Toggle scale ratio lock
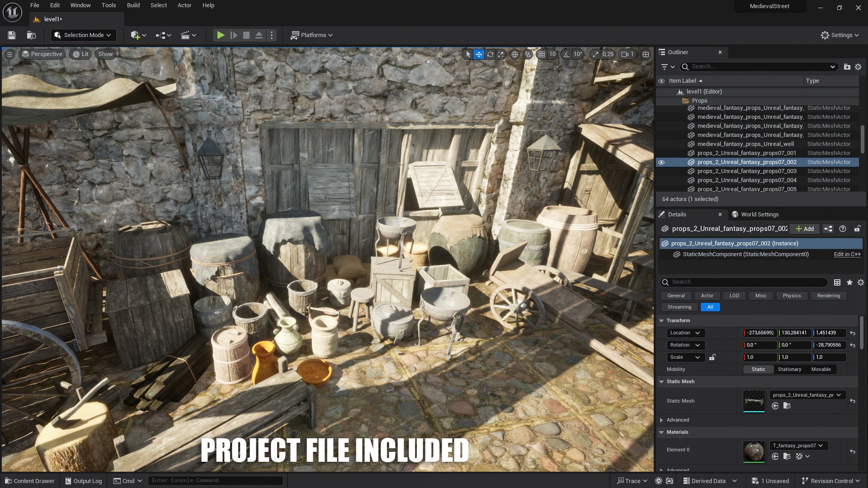868x488 pixels. coord(712,357)
